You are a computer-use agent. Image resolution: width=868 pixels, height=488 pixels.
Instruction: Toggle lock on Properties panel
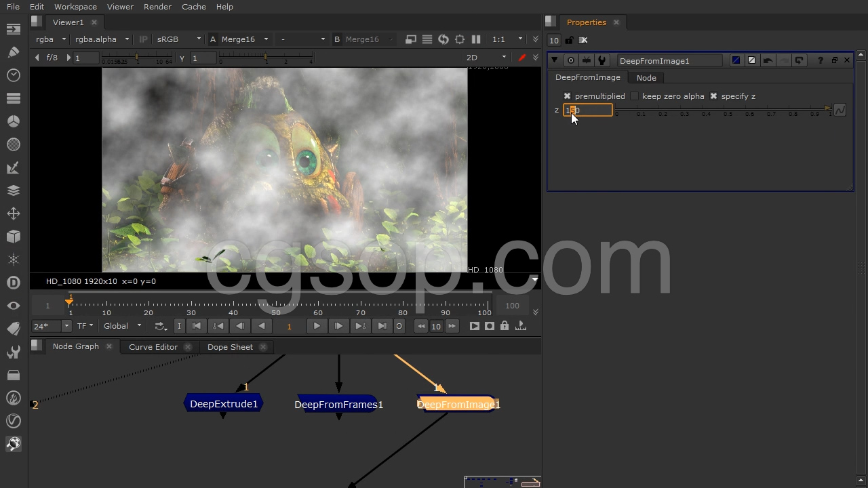coord(569,40)
